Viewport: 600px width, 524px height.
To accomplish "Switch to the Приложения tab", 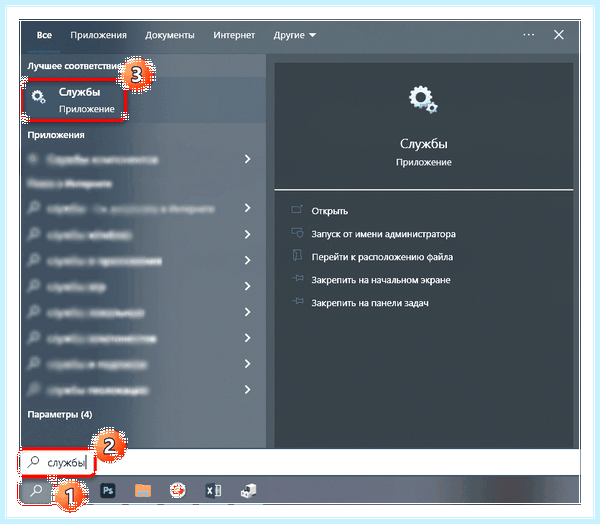I will (98, 35).
